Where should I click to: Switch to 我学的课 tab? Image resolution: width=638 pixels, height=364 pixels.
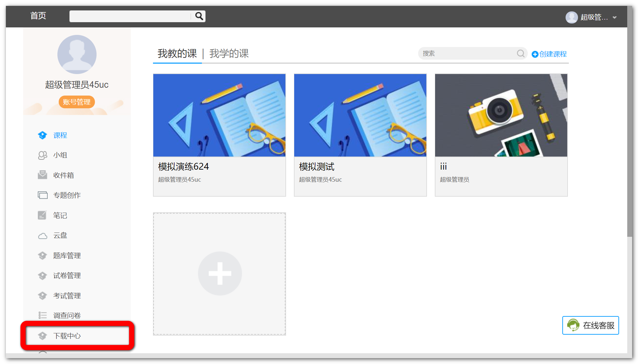click(229, 53)
